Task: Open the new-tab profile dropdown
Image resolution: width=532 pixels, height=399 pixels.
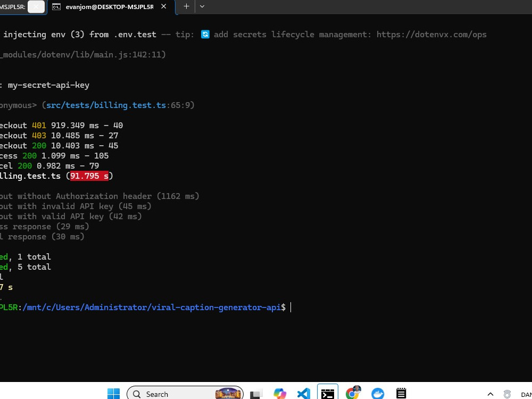Action: [x=202, y=6]
